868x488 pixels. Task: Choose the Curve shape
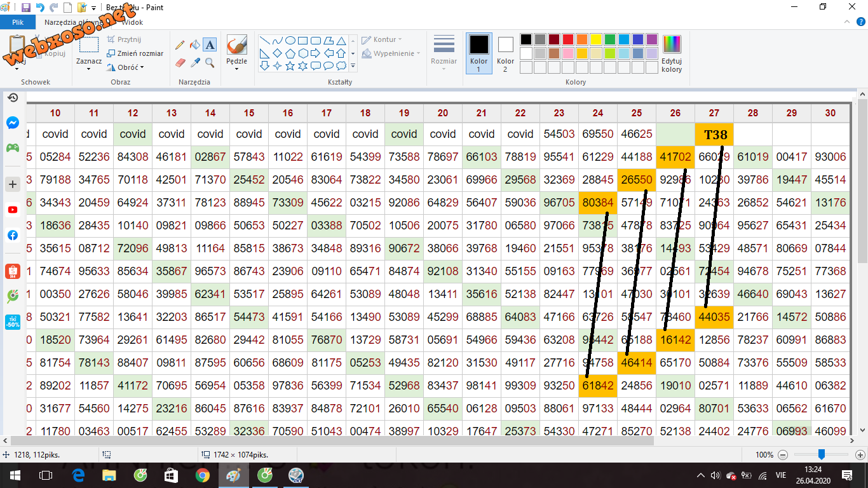tap(277, 40)
